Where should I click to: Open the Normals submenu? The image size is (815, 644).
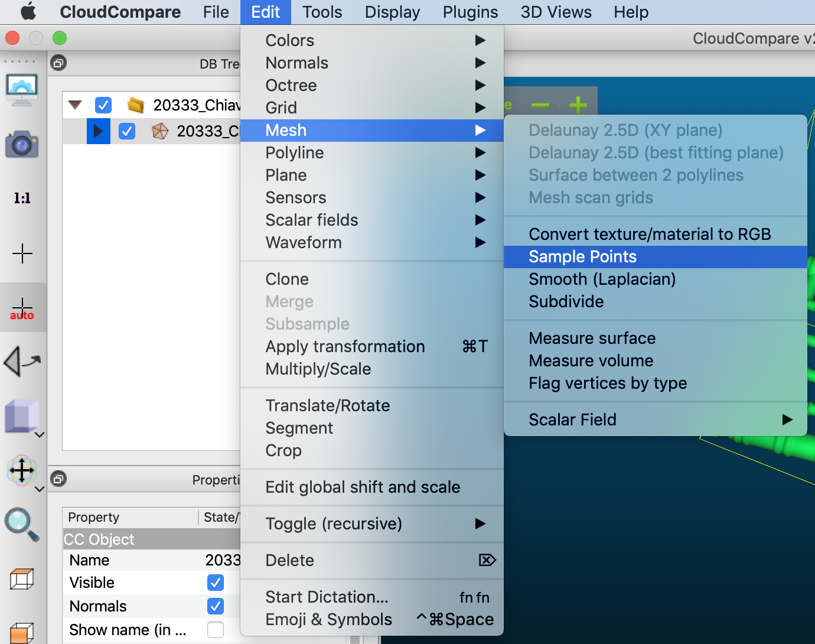point(372,63)
